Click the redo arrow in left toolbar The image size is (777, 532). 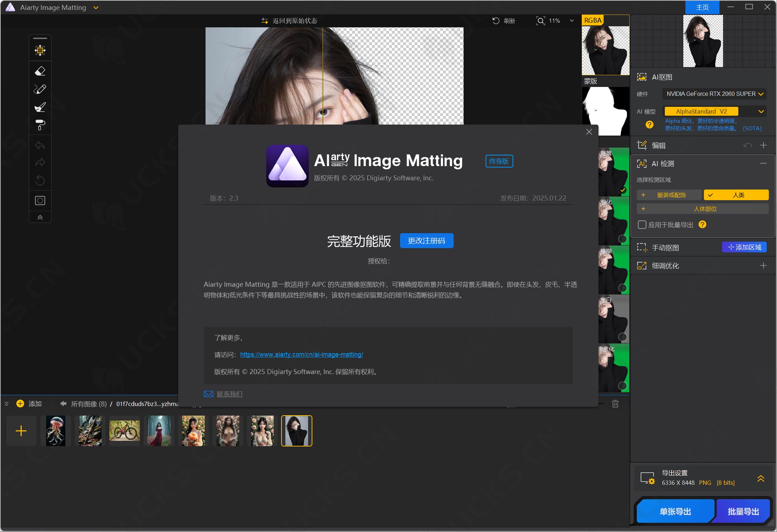40,163
